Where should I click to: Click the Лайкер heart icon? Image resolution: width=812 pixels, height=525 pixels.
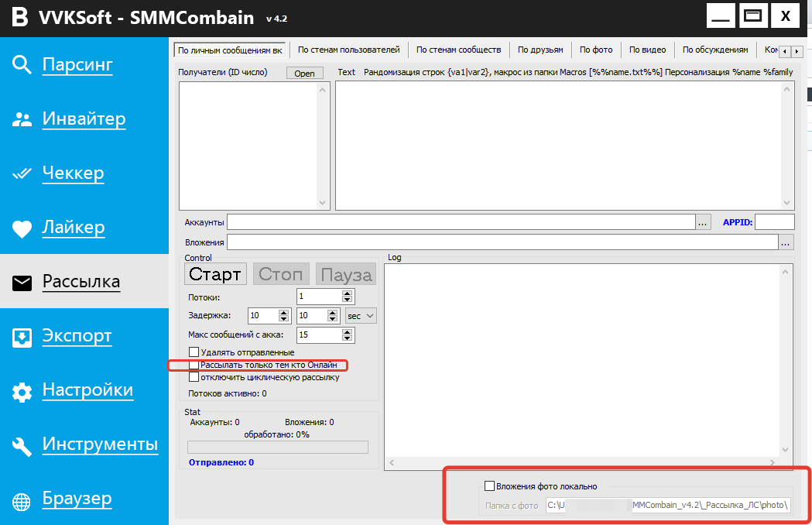[22, 227]
